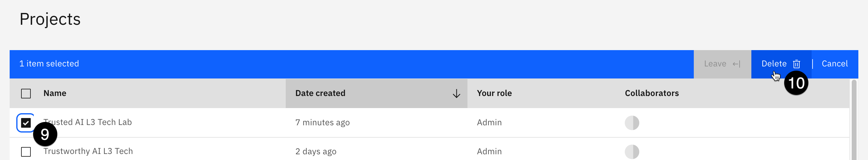Click the "2 days ago" date cell
The width and height of the screenshot is (868, 160).
tap(316, 152)
